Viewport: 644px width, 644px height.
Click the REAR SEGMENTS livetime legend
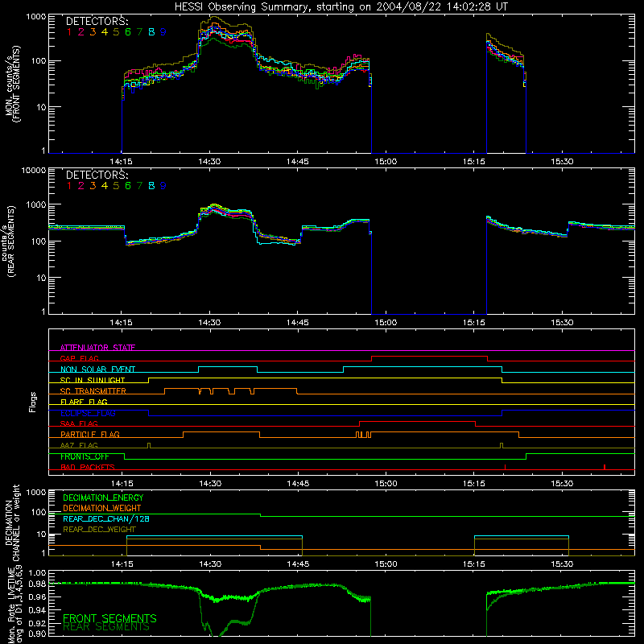coord(106,627)
